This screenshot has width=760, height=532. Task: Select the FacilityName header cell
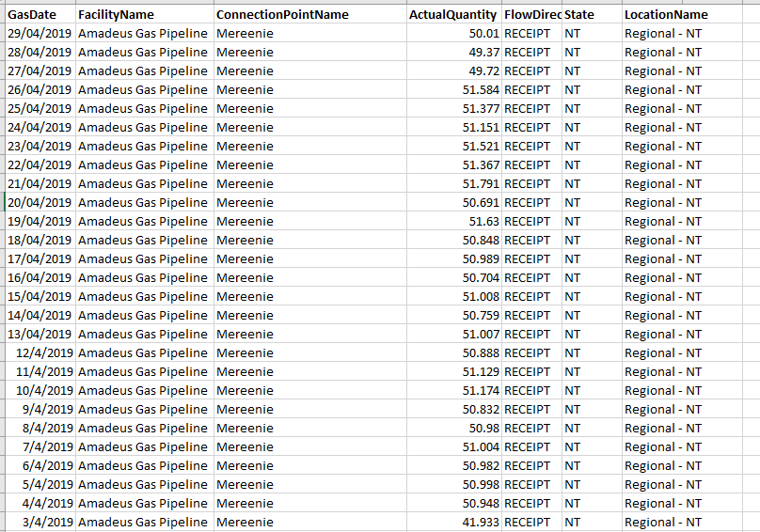145,14
